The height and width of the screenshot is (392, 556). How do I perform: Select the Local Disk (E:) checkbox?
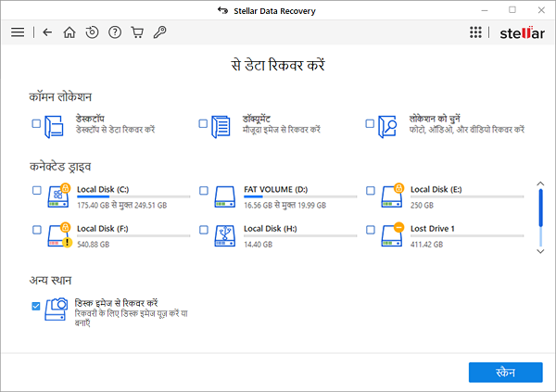point(370,191)
